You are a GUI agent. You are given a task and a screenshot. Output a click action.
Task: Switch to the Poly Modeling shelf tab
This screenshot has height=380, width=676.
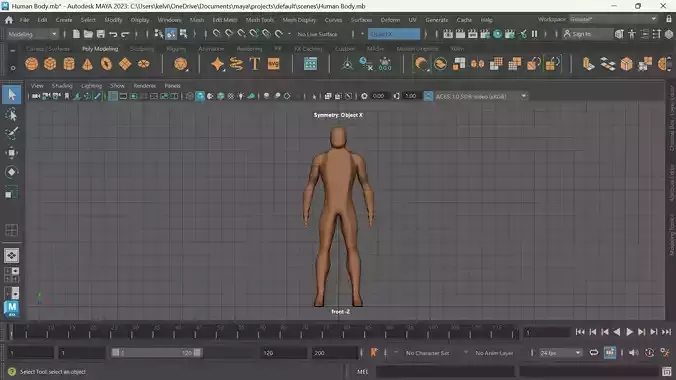point(100,49)
